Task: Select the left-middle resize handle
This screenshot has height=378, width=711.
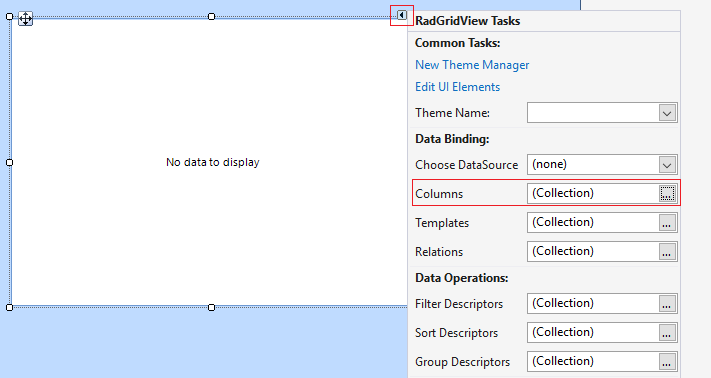Action: click(x=10, y=162)
